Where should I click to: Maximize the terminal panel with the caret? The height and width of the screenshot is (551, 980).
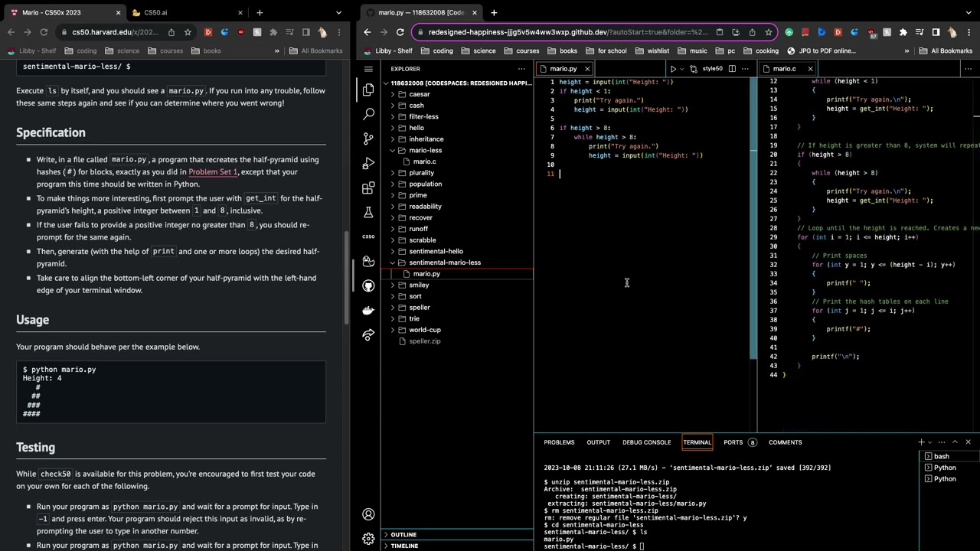954,442
